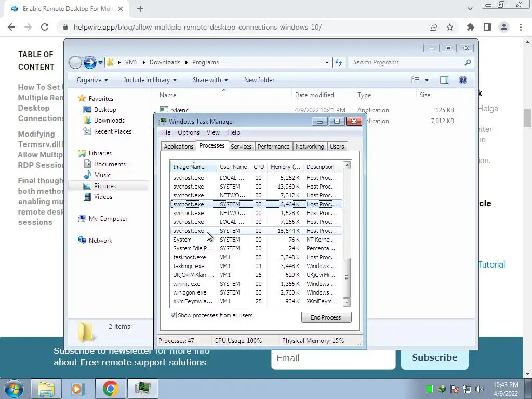Switch to Networking tab
This screenshot has height=399, width=532.
(x=310, y=147)
